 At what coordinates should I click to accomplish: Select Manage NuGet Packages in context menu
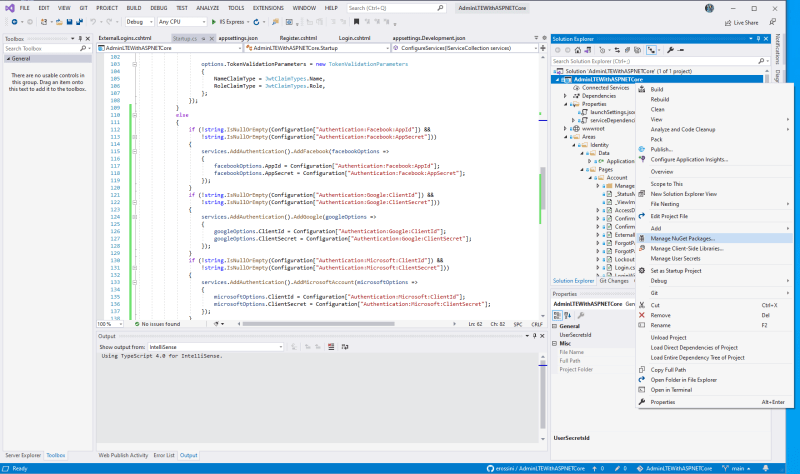(714, 238)
